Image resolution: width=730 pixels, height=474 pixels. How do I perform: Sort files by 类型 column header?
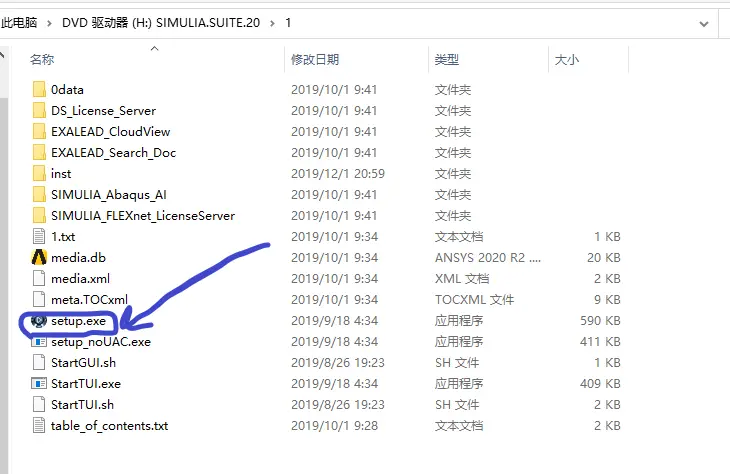tap(446, 60)
